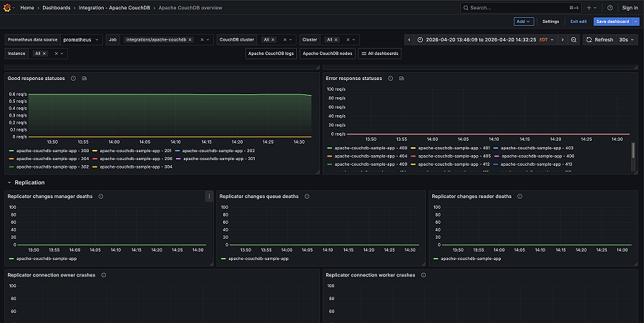Sign in to Grafana

pyautogui.click(x=630, y=8)
